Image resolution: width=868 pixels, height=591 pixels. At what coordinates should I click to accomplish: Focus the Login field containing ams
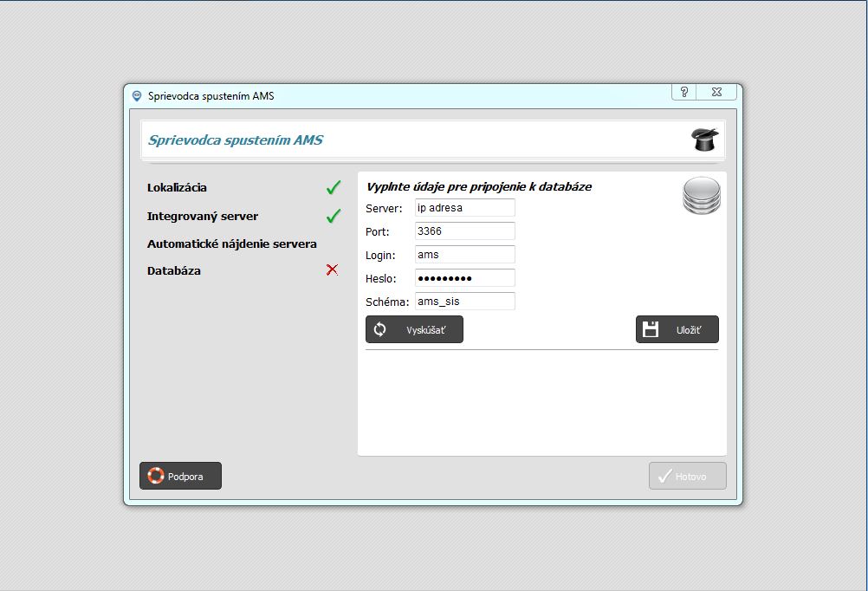pos(465,254)
